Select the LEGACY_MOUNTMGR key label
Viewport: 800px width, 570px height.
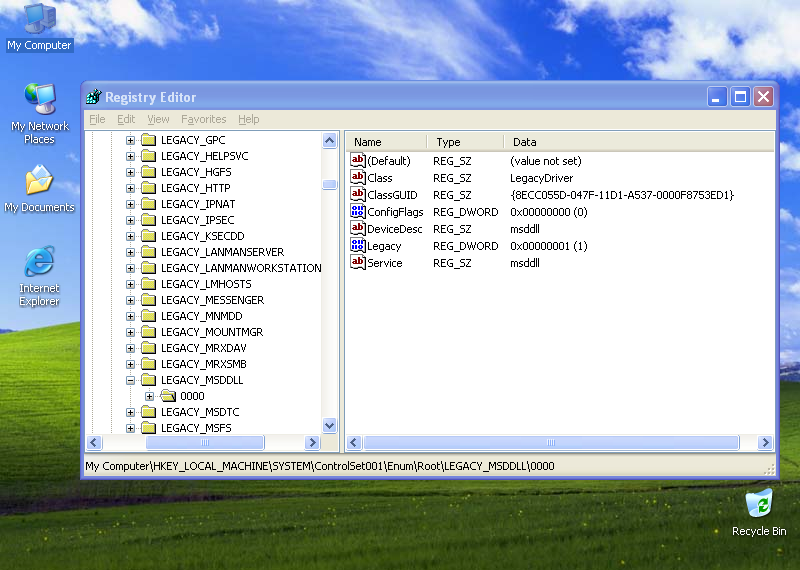pyautogui.click(x=212, y=332)
